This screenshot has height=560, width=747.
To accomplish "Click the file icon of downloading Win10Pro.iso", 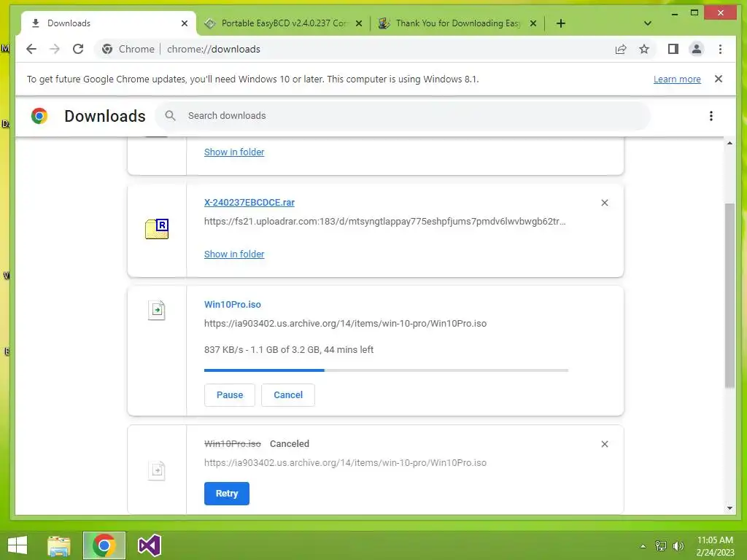I will pos(157,310).
